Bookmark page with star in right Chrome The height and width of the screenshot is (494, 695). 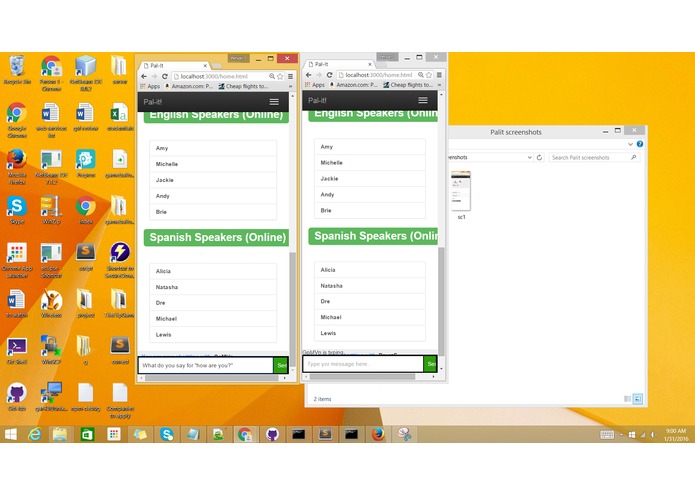(x=429, y=75)
